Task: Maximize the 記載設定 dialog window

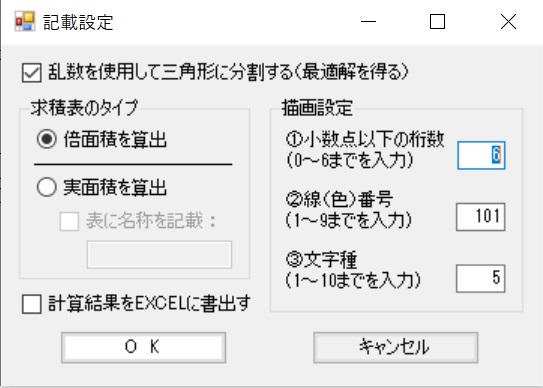Action: click(x=437, y=22)
